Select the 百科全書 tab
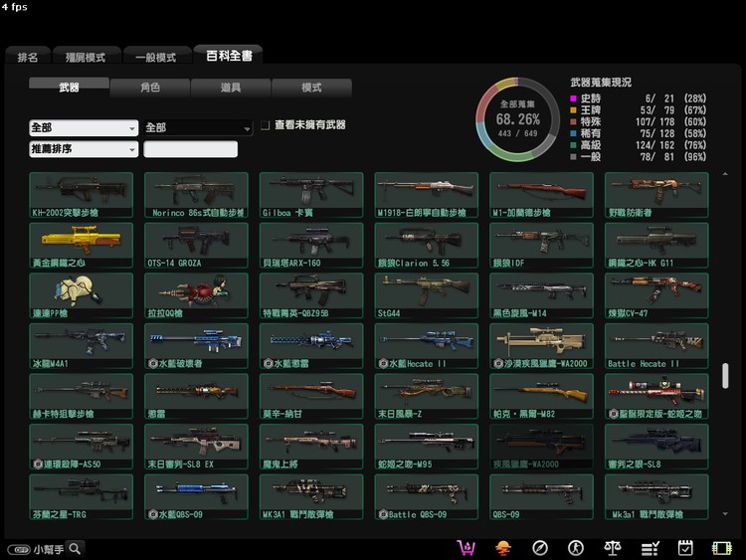This screenshot has width=746, height=560. [x=229, y=56]
